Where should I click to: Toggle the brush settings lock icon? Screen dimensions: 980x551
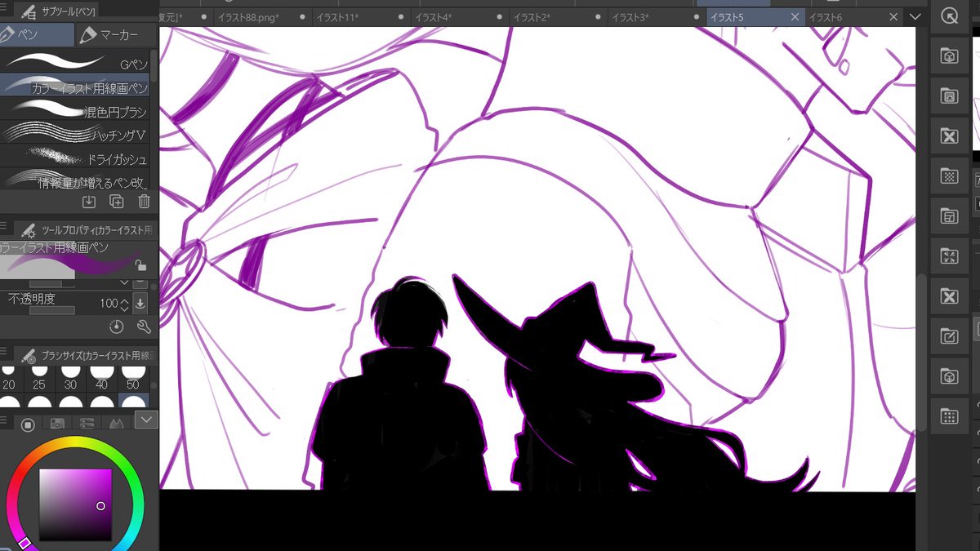pos(140,265)
